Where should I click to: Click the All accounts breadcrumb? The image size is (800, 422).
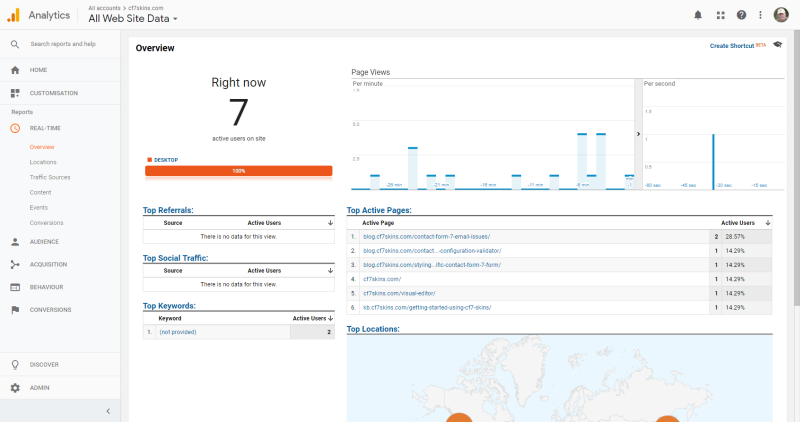click(104, 8)
